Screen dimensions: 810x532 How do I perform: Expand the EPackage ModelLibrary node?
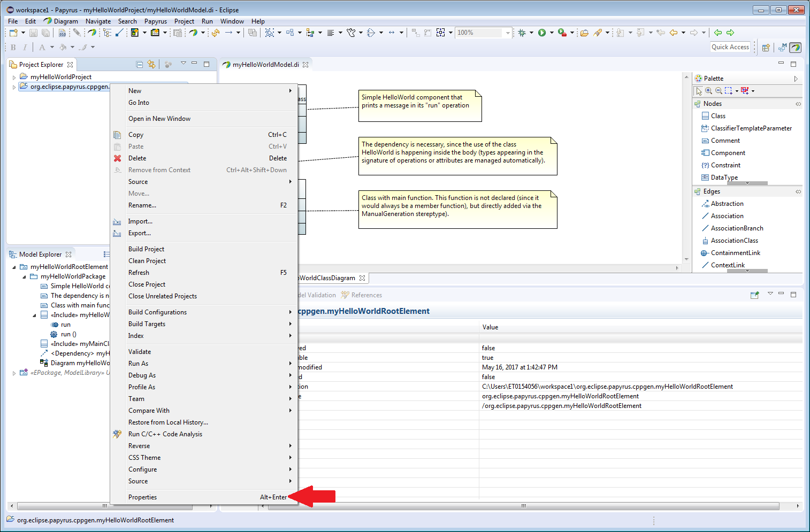pos(14,373)
